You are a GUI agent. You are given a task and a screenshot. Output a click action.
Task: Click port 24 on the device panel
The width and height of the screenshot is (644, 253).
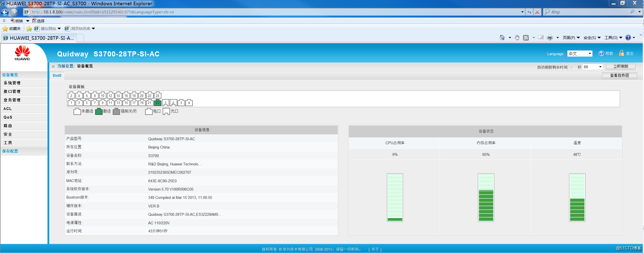(x=158, y=95)
